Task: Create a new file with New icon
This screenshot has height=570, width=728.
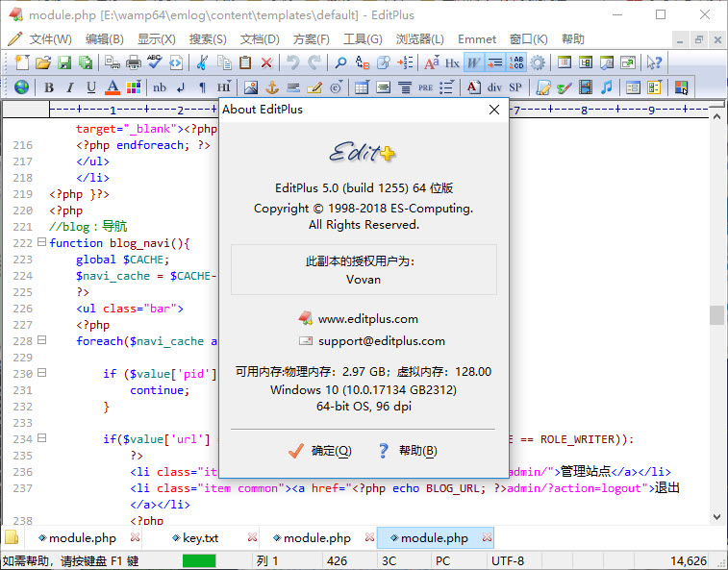Action: click(21, 62)
